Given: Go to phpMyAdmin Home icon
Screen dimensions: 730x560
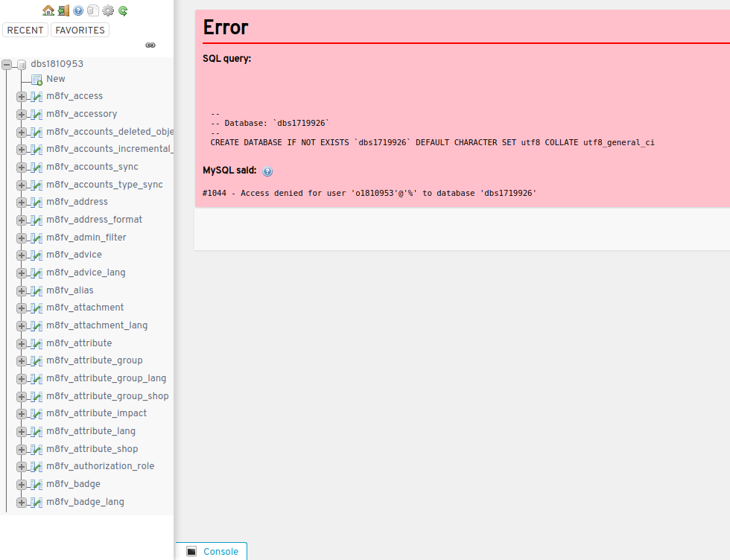Looking at the screenshot, I should pyautogui.click(x=48, y=10).
